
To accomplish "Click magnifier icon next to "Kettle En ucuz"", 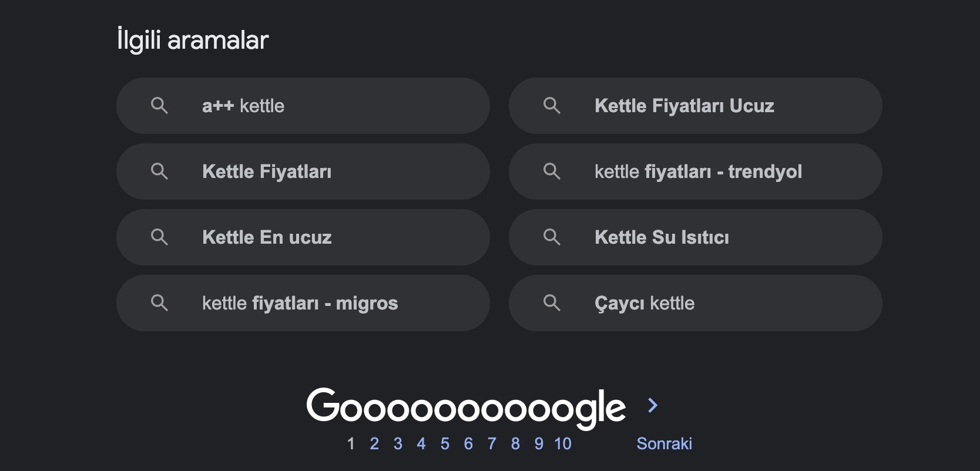I will 159,237.
